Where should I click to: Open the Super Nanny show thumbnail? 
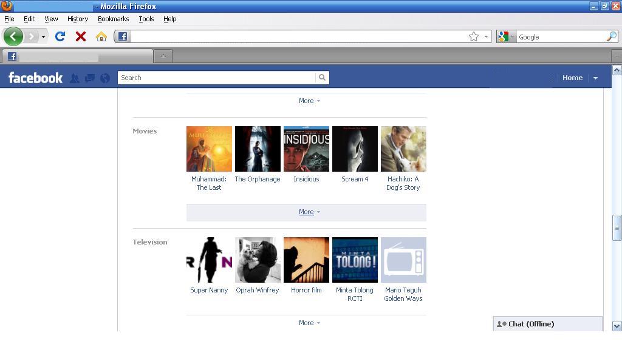click(x=209, y=260)
